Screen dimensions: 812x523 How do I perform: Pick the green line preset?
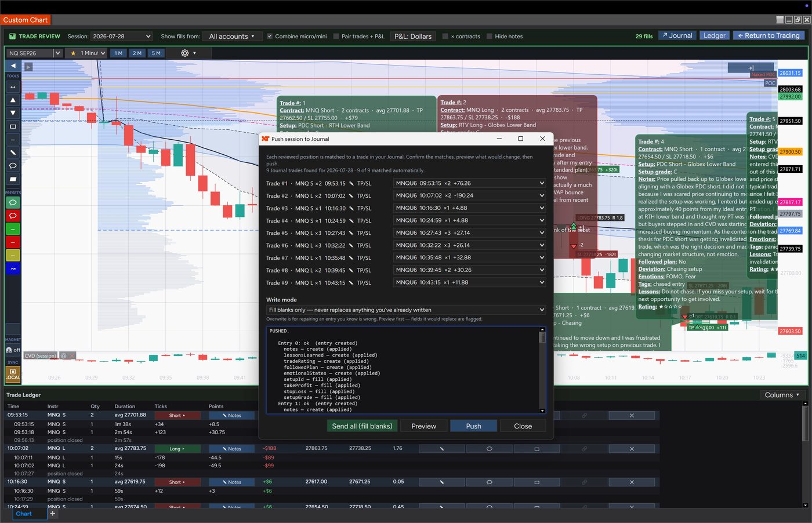coord(13,229)
